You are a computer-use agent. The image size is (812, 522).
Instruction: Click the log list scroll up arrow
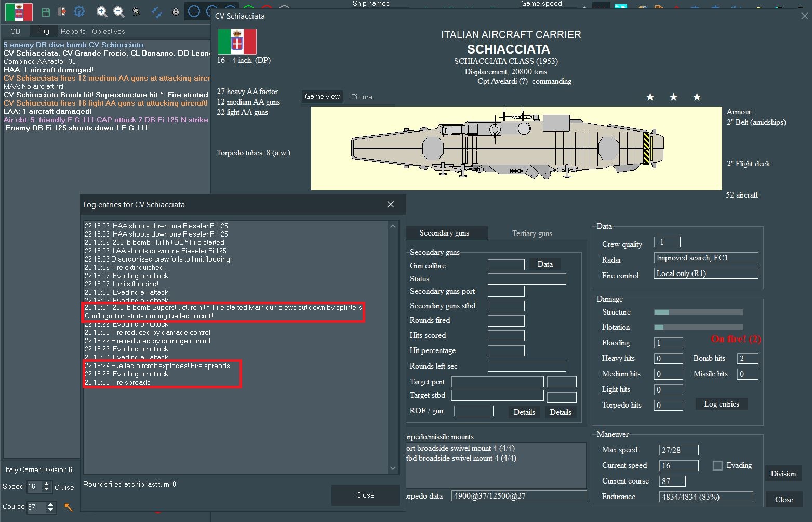[393, 226]
